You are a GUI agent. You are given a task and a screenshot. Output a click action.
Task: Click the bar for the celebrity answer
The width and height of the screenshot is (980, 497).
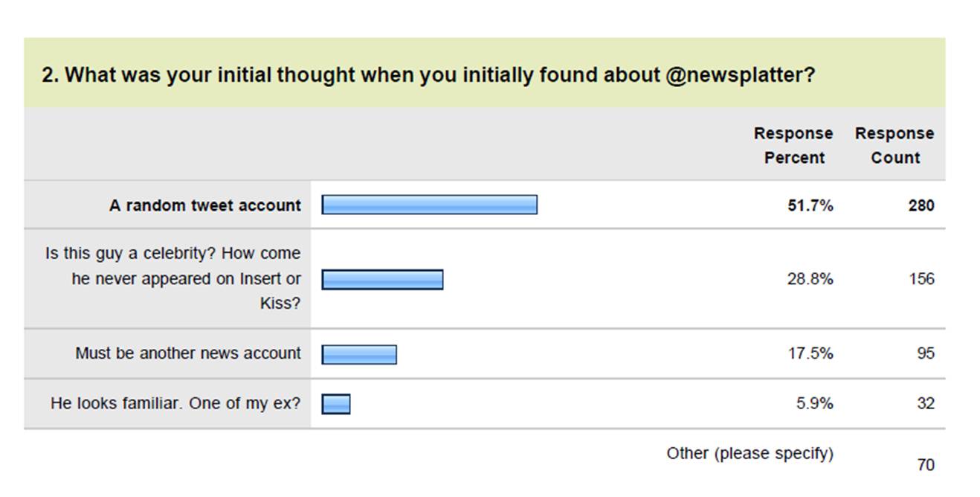382,279
